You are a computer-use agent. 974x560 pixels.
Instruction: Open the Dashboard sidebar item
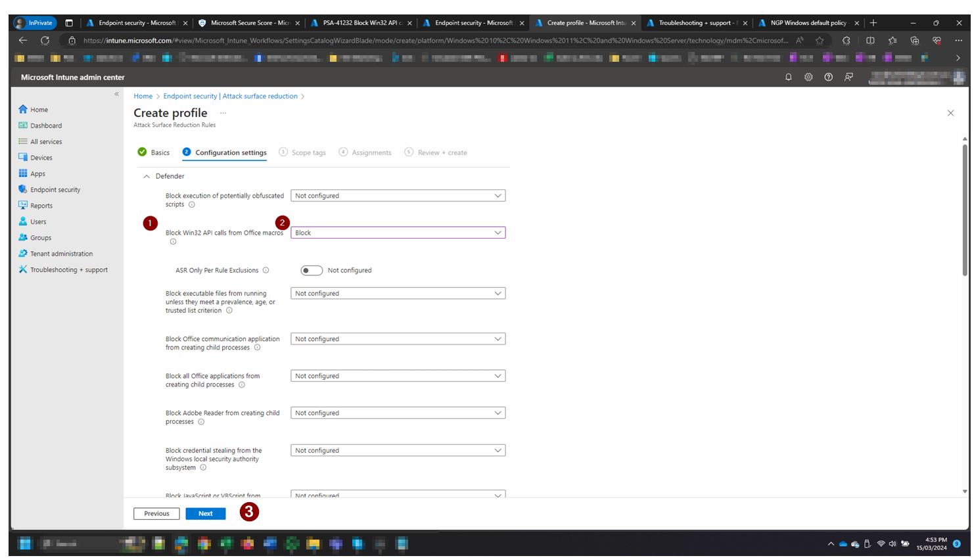40,126
